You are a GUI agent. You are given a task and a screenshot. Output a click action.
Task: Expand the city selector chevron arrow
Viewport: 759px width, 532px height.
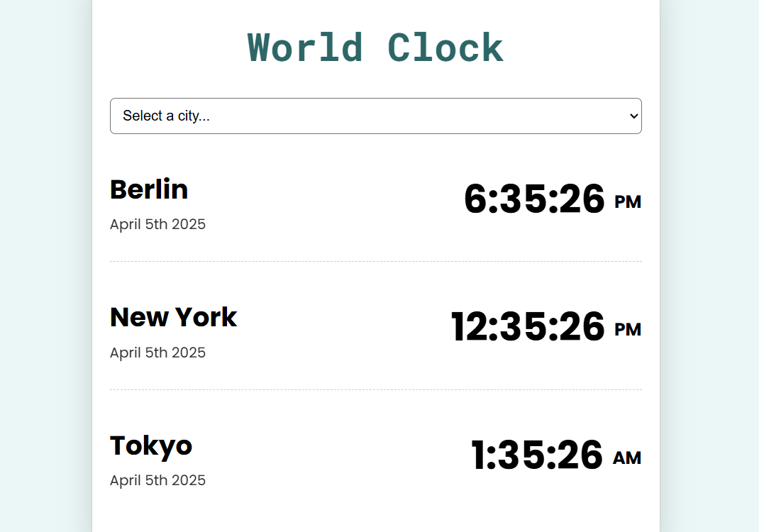pyautogui.click(x=632, y=116)
